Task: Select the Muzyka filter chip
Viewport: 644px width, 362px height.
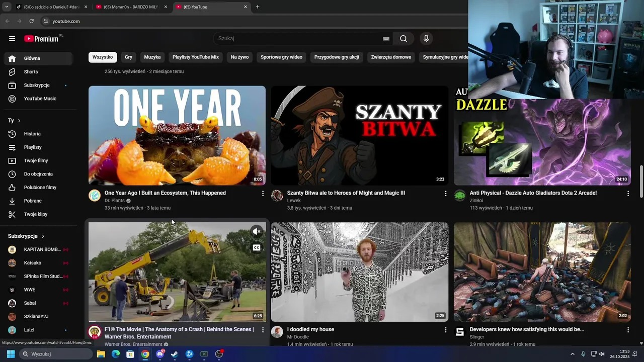Action: coord(152,57)
